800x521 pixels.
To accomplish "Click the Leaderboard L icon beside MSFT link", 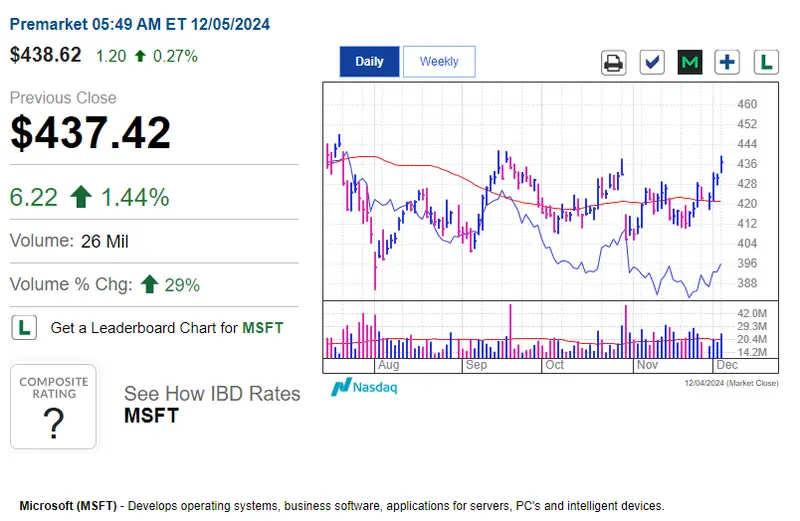I will 24,328.
